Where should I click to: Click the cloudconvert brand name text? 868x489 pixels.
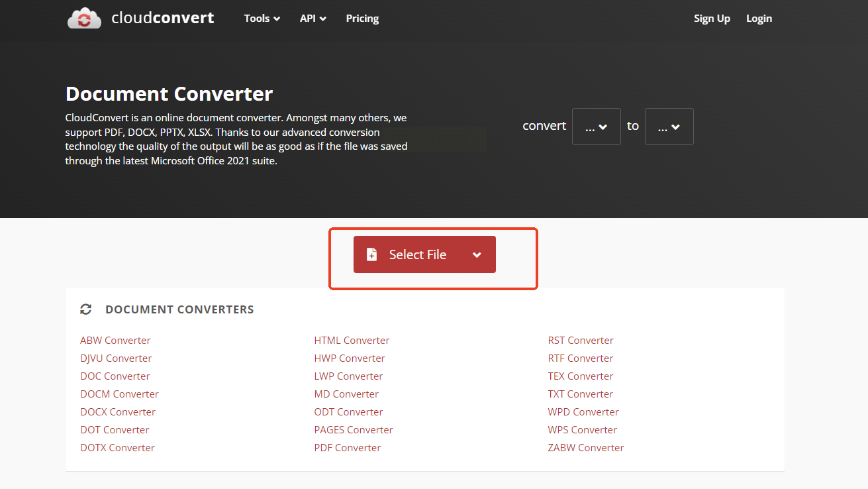coord(163,18)
